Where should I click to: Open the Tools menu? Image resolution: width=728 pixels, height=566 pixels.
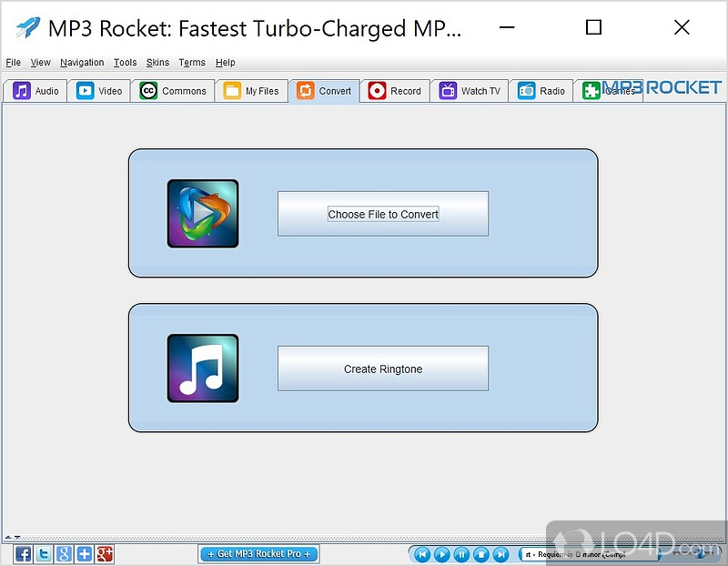coord(126,62)
